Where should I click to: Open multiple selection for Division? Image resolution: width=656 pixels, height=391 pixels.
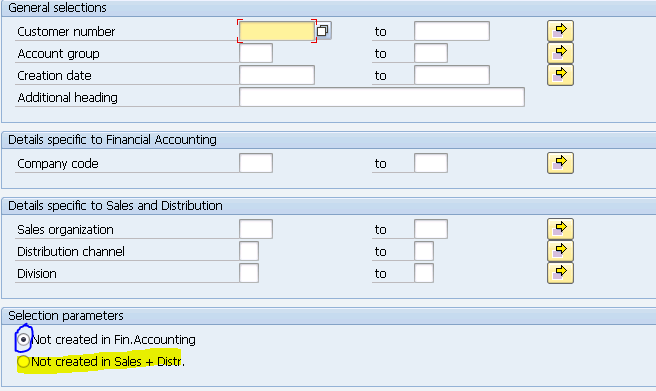[560, 273]
